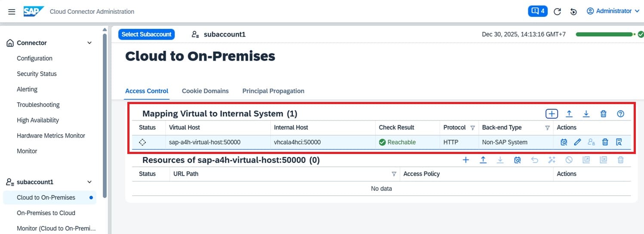Open the Administrator user dropdown
The height and width of the screenshot is (234, 644).
tap(613, 11)
